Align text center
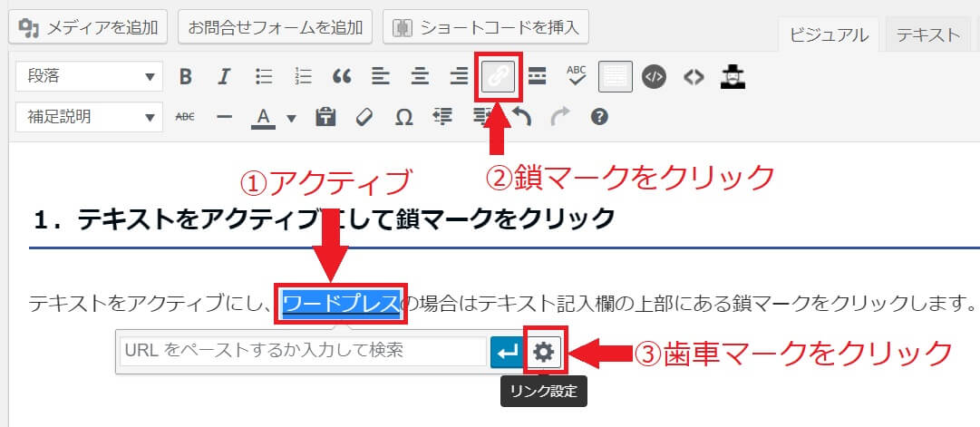The height and width of the screenshot is (427, 980). point(420,77)
